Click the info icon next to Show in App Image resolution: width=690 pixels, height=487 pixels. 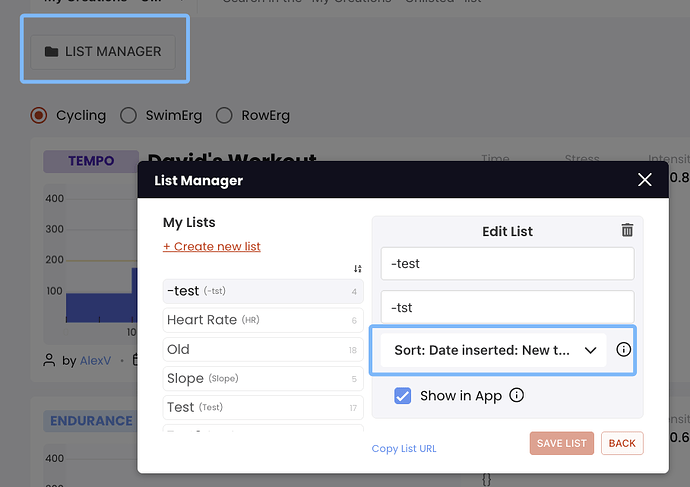517,396
